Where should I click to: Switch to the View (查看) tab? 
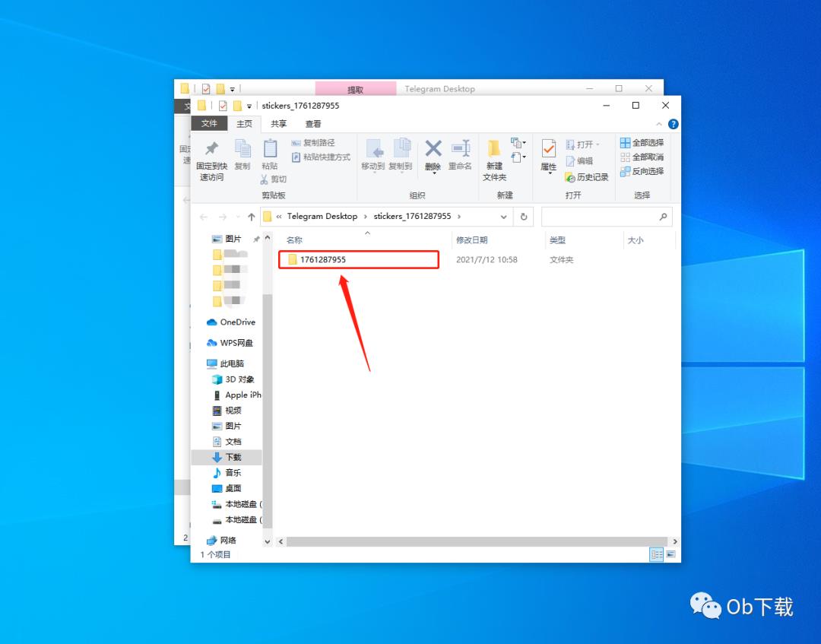point(313,124)
